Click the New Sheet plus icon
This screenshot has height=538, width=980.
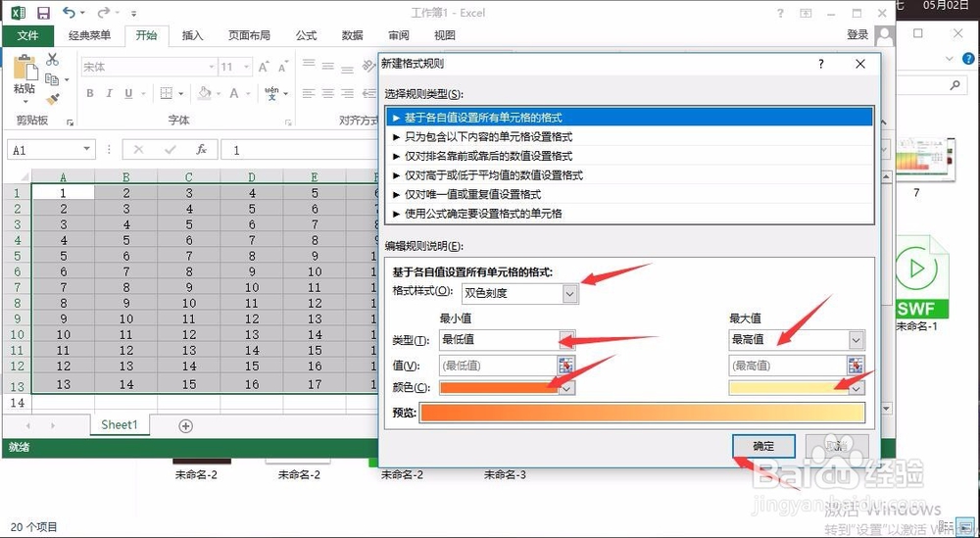point(185,425)
